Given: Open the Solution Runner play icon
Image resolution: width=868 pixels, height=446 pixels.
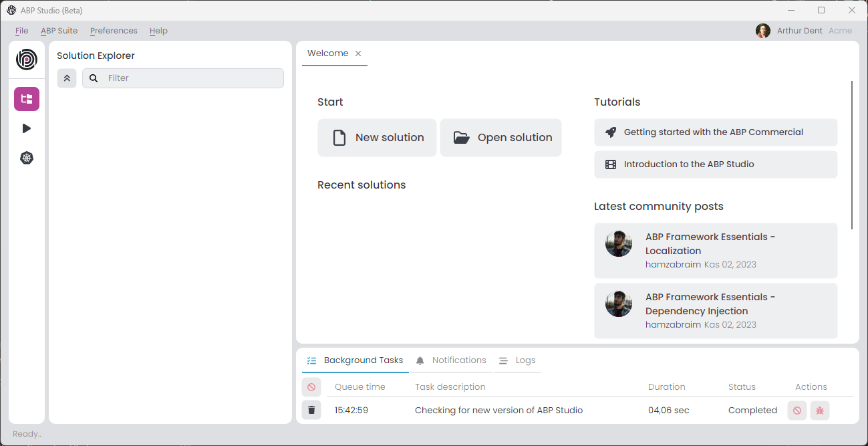Looking at the screenshot, I should [27, 128].
